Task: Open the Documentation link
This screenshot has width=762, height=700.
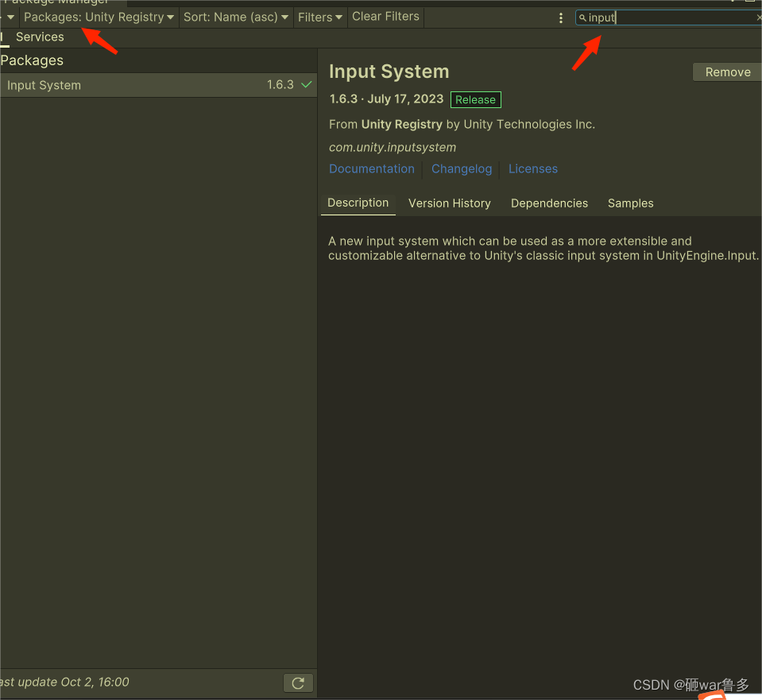Action: (372, 168)
